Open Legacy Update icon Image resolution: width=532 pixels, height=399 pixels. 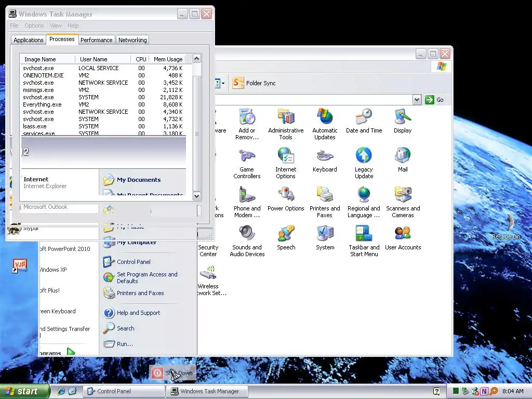tap(364, 163)
